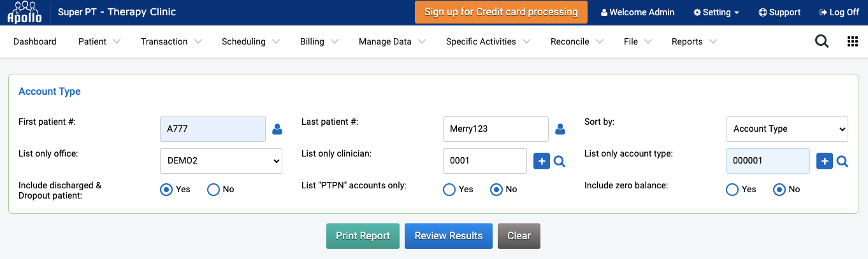
Task: Open the global search magnifier icon
Action: [822, 41]
